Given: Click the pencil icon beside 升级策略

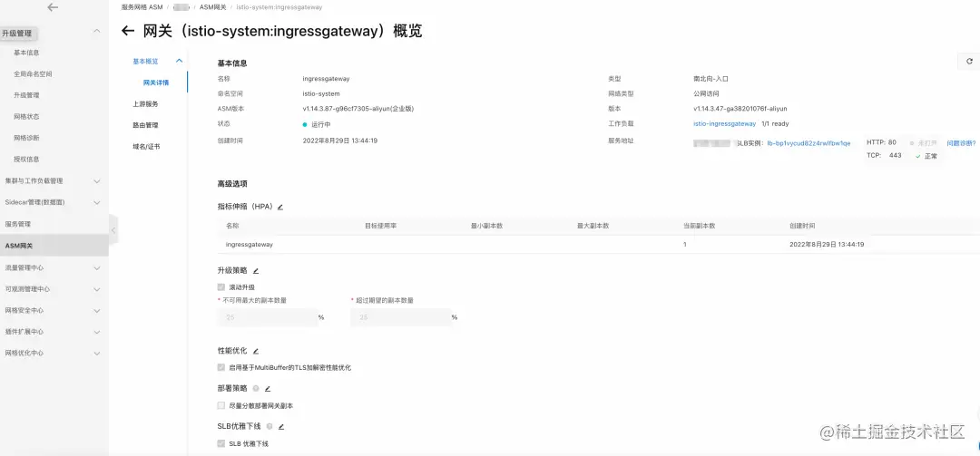Looking at the screenshot, I should point(256,271).
